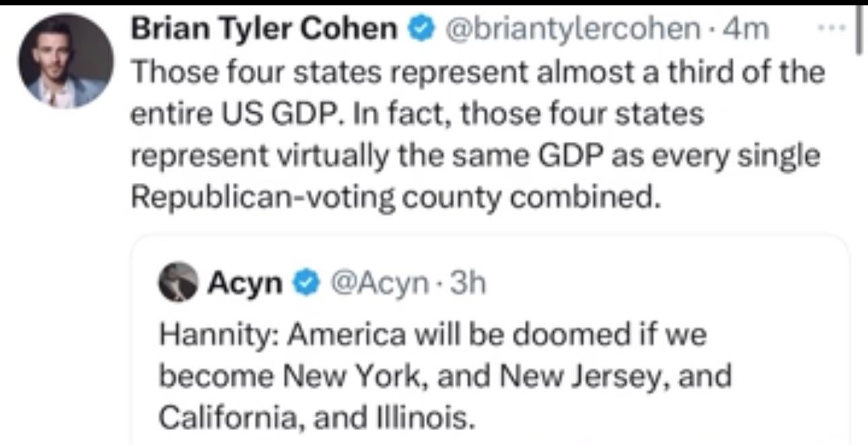Open Brian Tyler Cohen's profile picture
The image size is (868, 445).
pyautogui.click(x=65, y=61)
